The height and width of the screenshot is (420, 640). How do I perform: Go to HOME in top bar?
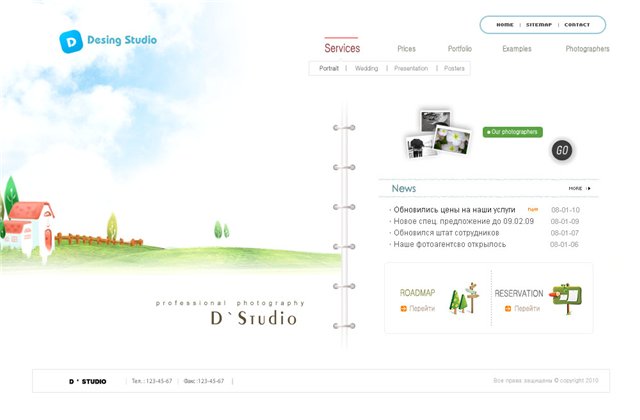pyautogui.click(x=505, y=25)
